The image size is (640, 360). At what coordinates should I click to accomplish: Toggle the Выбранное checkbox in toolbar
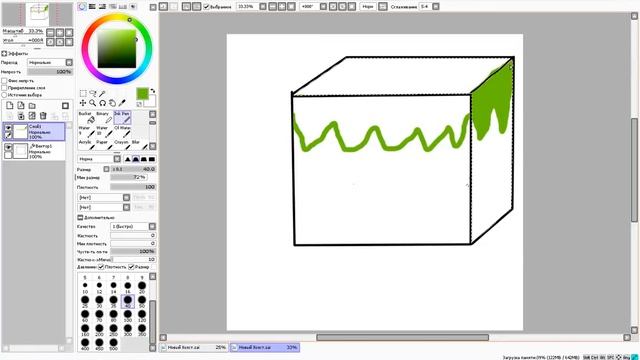click(207, 7)
